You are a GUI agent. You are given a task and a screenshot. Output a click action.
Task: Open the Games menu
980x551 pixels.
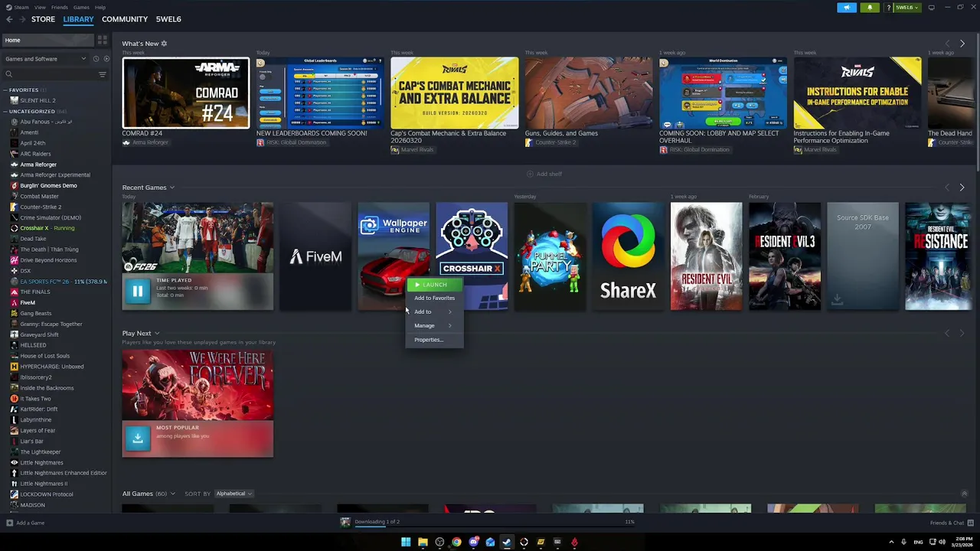pos(81,7)
